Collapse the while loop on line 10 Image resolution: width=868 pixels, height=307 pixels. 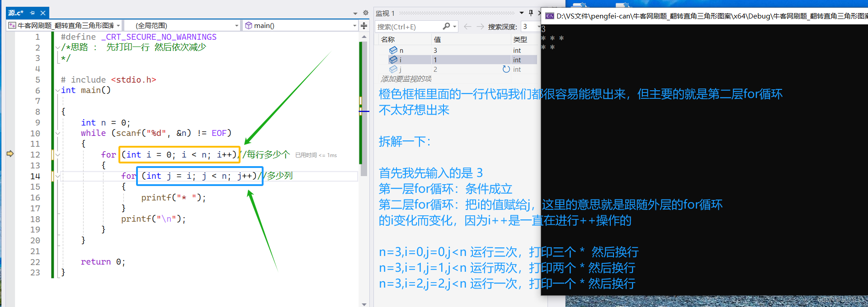click(x=58, y=133)
